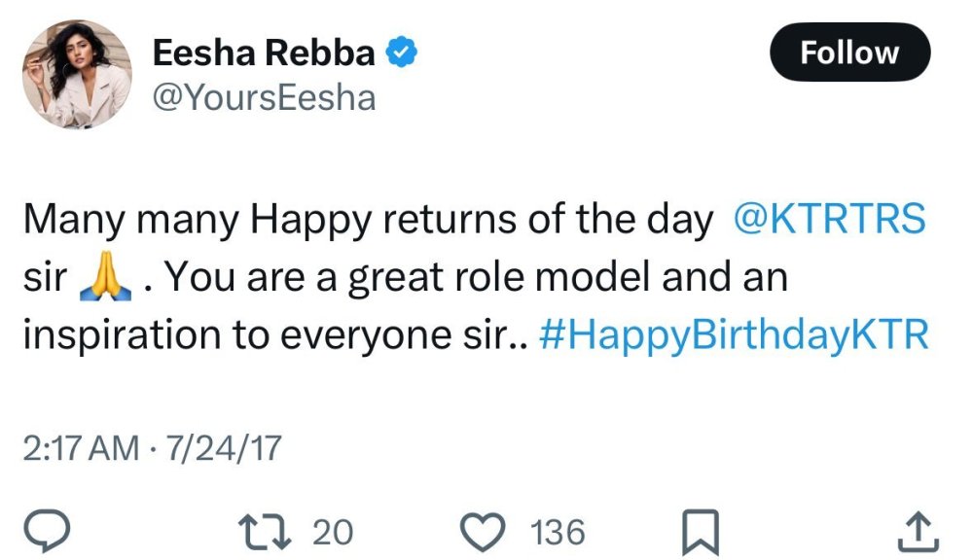Open Eesha Rebba's profile picture
This screenshot has height=560, width=973.
click(x=76, y=76)
